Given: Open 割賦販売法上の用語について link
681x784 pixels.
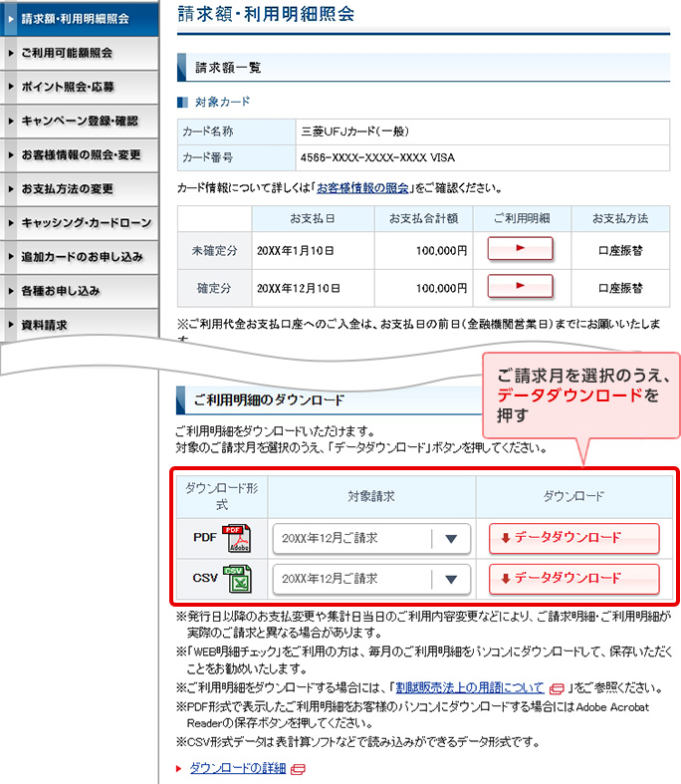Looking at the screenshot, I should (x=469, y=687).
